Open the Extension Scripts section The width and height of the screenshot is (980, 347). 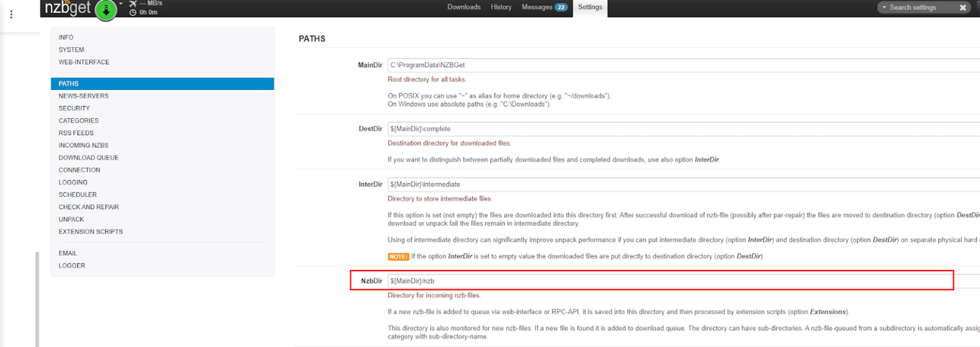pyautogui.click(x=91, y=232)
